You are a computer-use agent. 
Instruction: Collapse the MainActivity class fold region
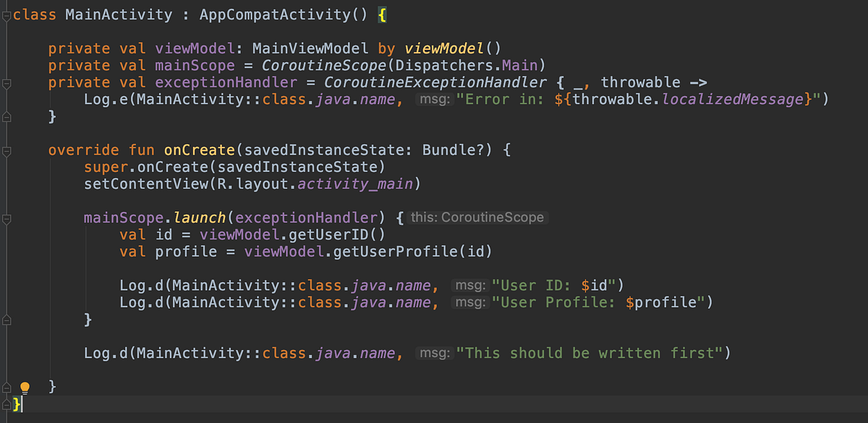6,14
